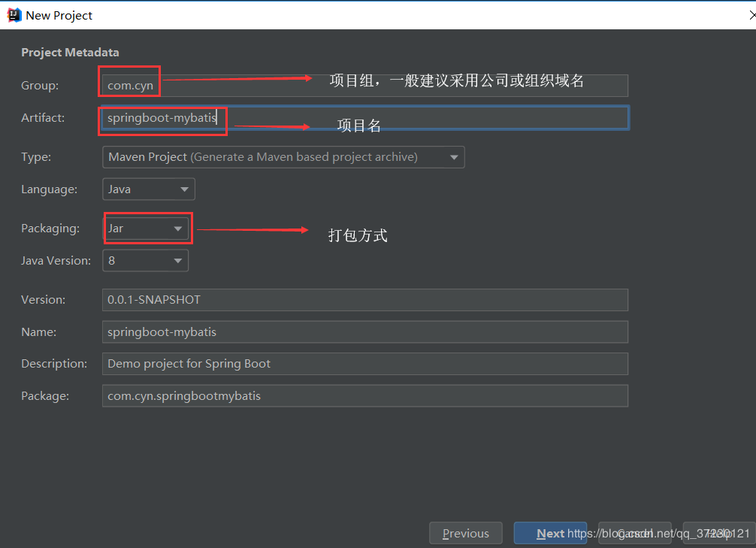Click the Type: label
Screen dimensions: 756x548
pyautogui.click(x=36, y=157)
